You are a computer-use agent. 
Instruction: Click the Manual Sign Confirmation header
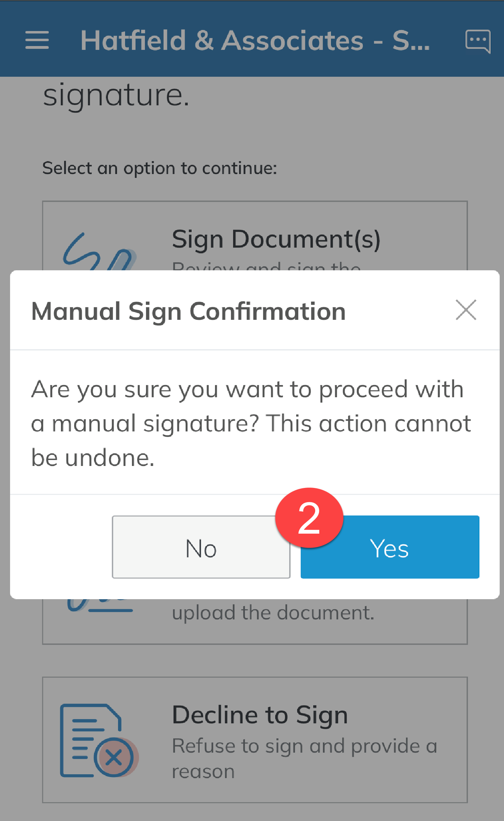click(x=188, y=311)
